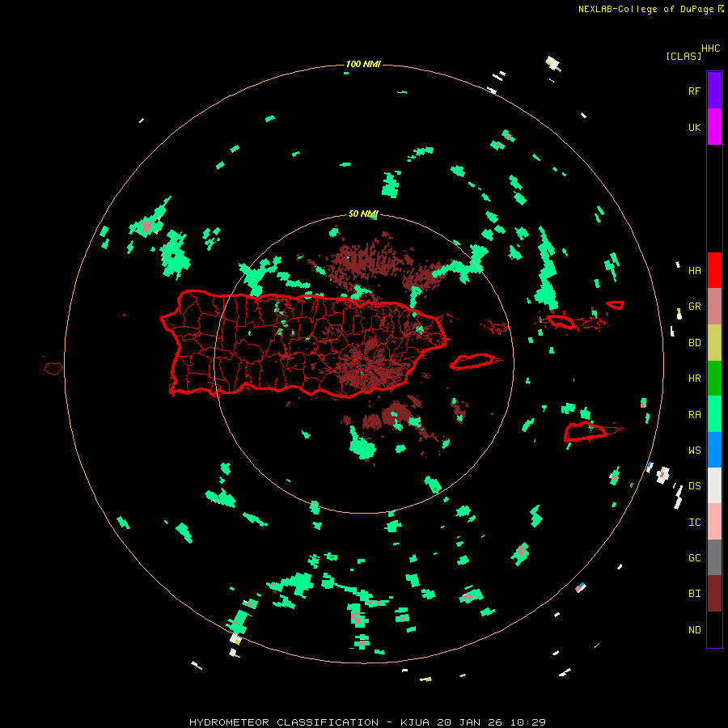
Task: Click the St. Croix island outline in the southeast
Action: pyautogui.click(x=586, y=432)
